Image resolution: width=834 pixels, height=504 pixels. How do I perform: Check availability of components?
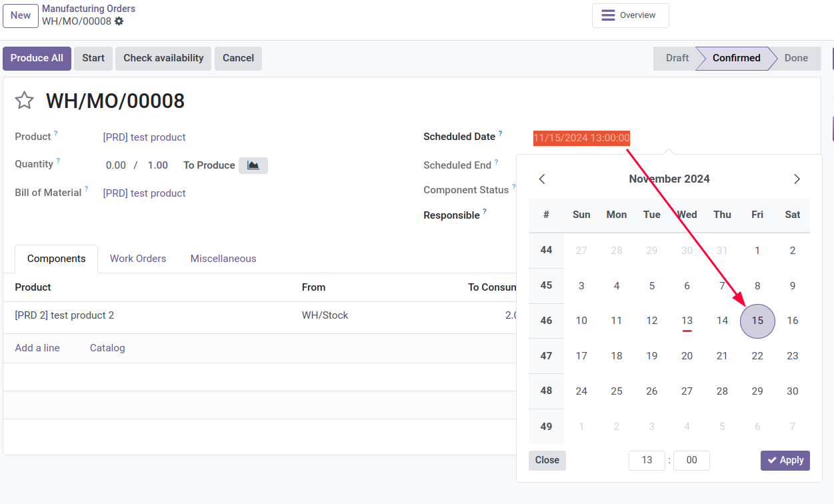pos(163,58)
